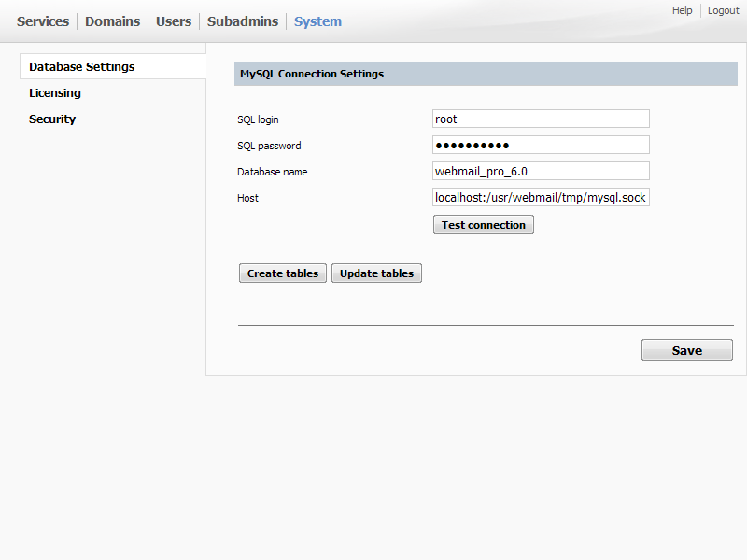747x560 pixels.
Task: Select the System tab
Action: click(317, 21)
